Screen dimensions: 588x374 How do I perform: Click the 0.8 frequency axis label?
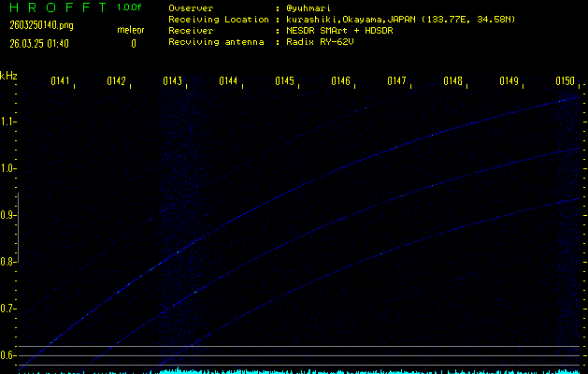8,262
